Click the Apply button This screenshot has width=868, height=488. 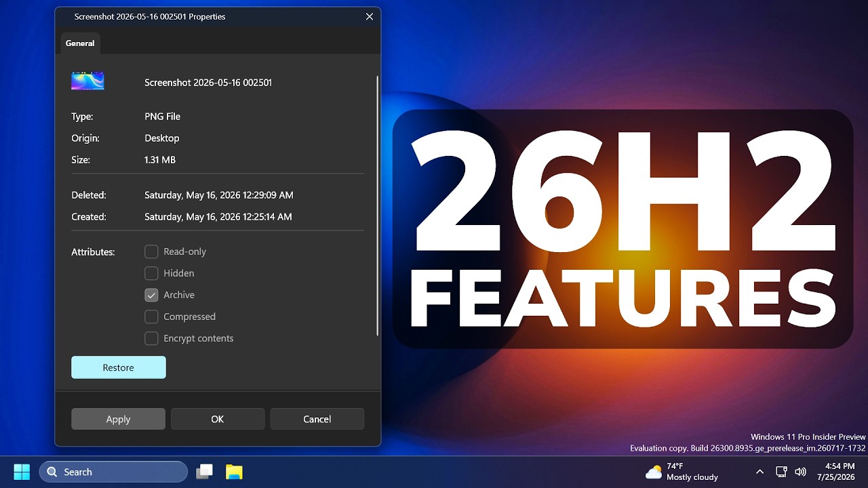click(118, 419)
